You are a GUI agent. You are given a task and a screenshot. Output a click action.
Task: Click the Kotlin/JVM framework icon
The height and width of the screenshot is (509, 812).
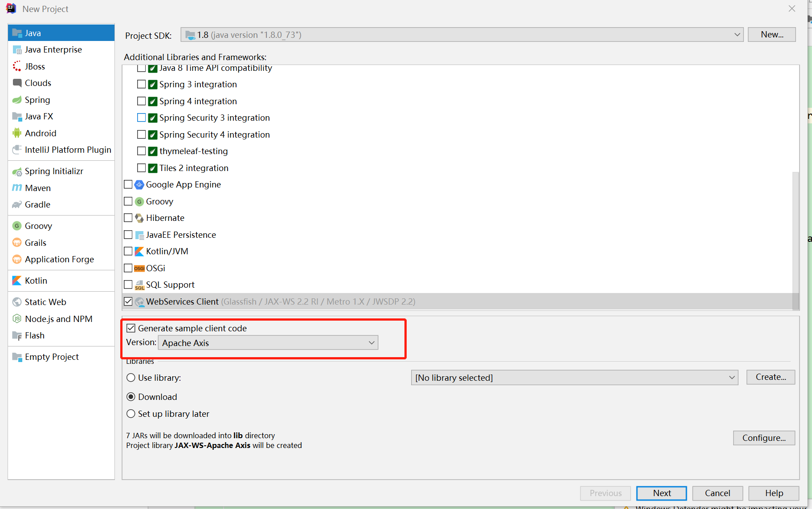[139, 251]
